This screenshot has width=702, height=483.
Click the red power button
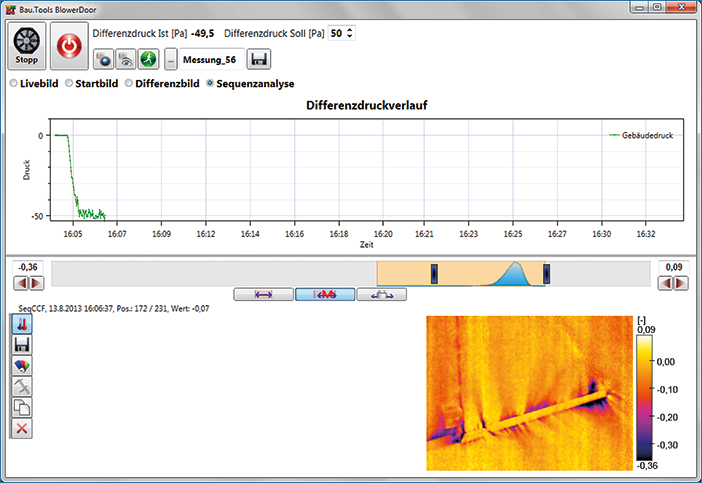(69, 46)
